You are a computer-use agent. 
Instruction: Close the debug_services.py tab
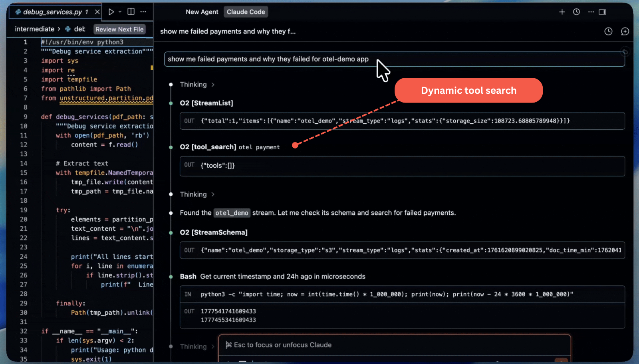coord(97,12)
